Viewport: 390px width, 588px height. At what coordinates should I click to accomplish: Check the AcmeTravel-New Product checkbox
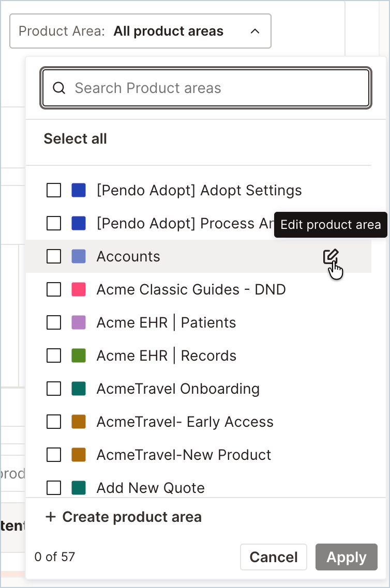[54, 455]
